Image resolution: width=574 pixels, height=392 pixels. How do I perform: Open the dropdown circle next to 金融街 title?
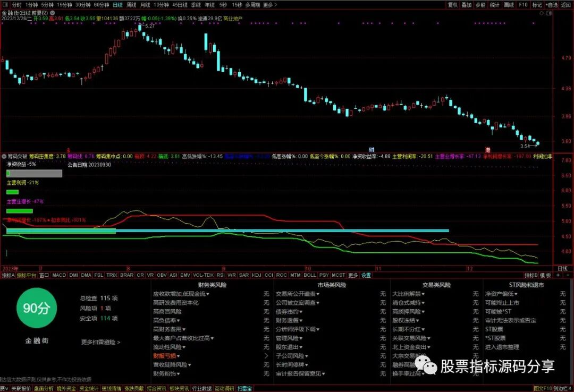(x=52, y=13)
